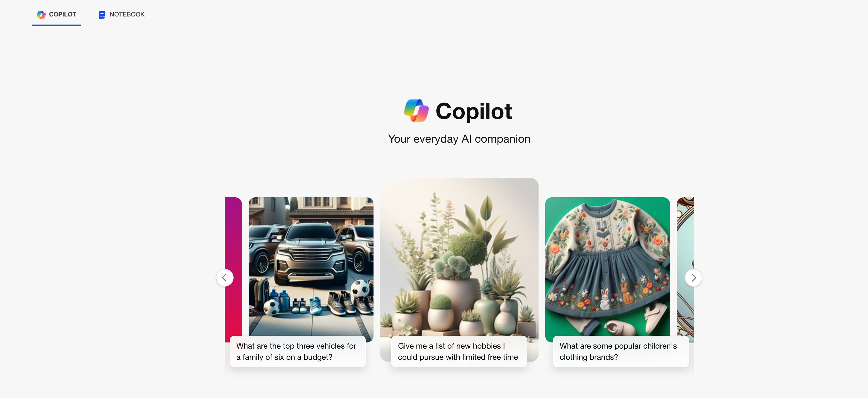
Task: Pick the popular children's clothing brands prompt
Action: 621,351
